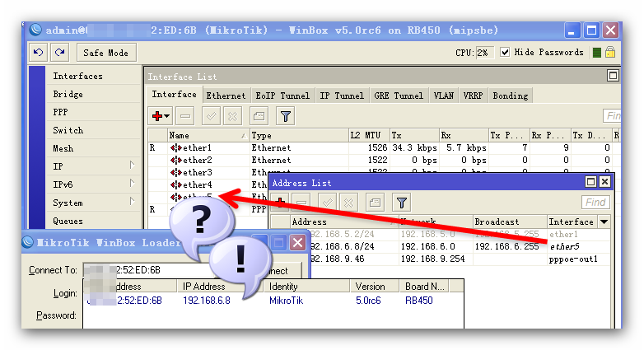644x350 pixels.
Task: Select the ether2 interface row
Action: coord(382,160)
